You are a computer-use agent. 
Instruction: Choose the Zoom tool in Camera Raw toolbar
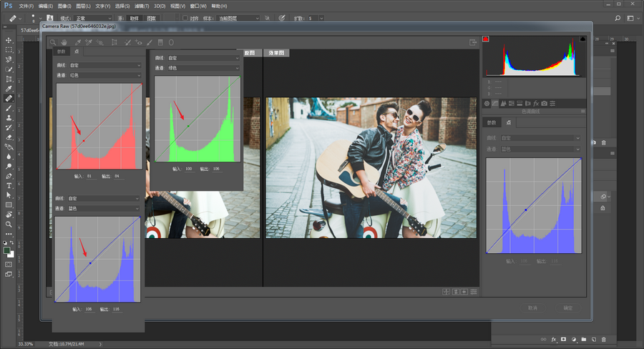point(53,43)
